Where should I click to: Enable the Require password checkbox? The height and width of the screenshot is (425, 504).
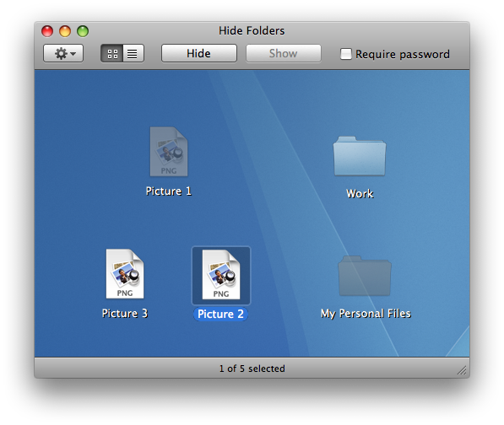pos(346,54)
